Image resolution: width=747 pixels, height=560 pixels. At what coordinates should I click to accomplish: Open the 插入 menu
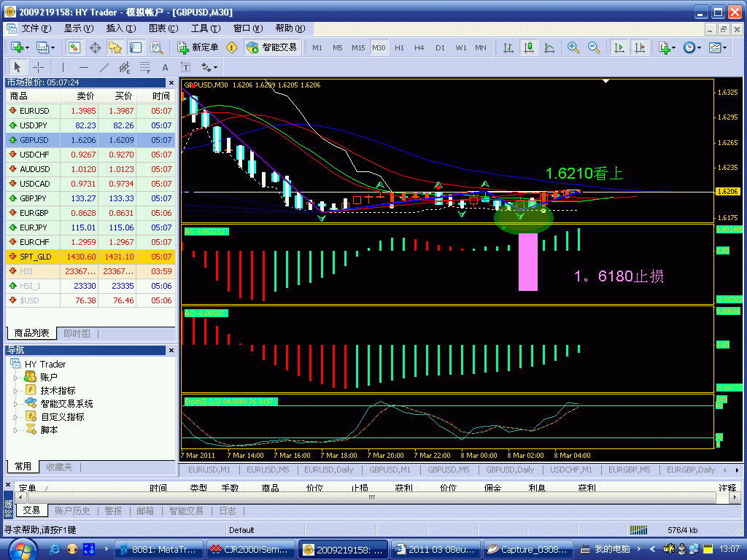pos(120,28)
